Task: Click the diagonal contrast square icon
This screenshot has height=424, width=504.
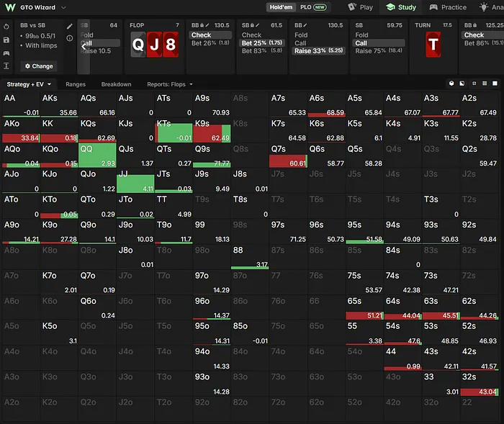Action: [x=462, y=84]
